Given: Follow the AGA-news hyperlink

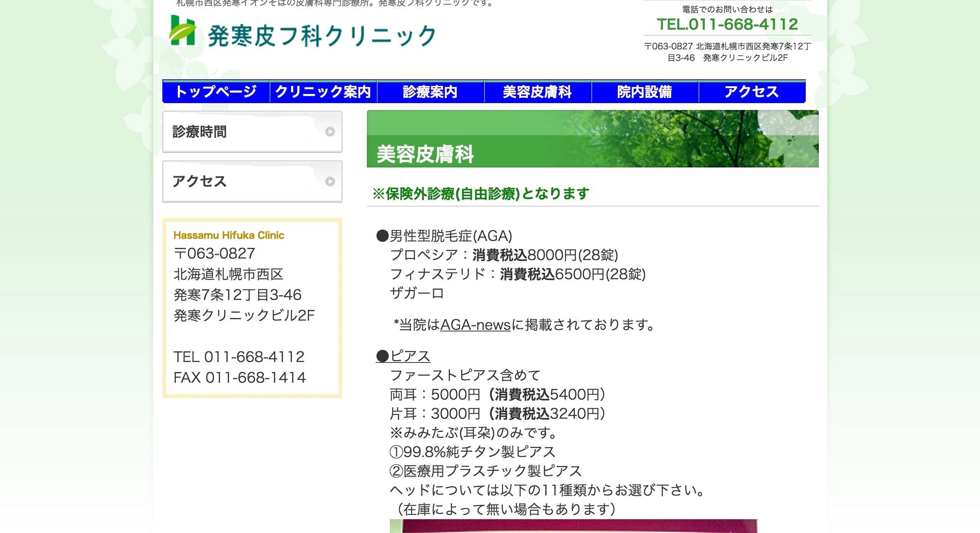Looking at the screenshot, I should click(475, 325).
